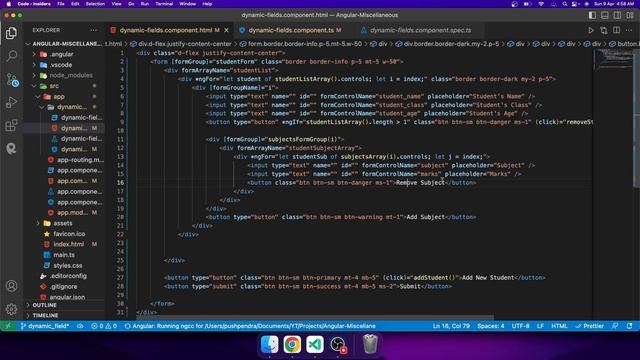
Task: Select HTML language mode in status bar
Action: point(559,326)
